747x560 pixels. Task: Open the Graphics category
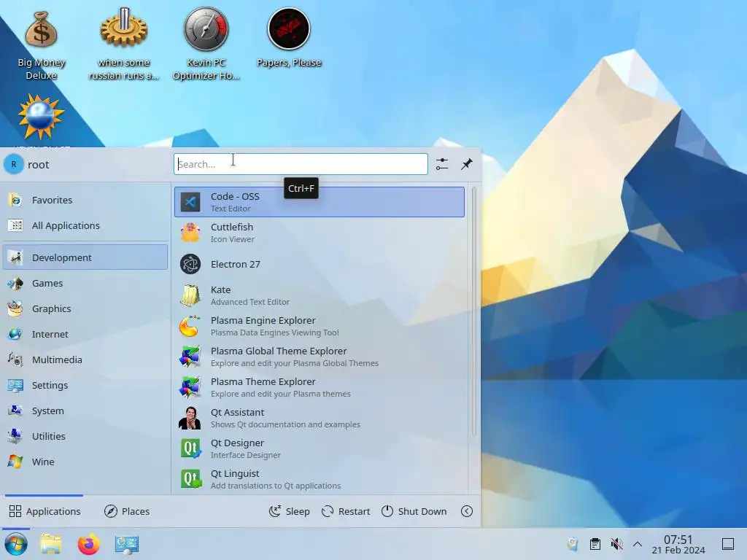click(85, 308)
